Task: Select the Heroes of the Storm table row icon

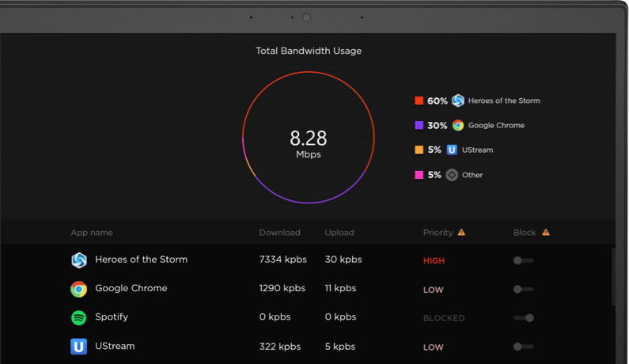Action: point(79,260)
